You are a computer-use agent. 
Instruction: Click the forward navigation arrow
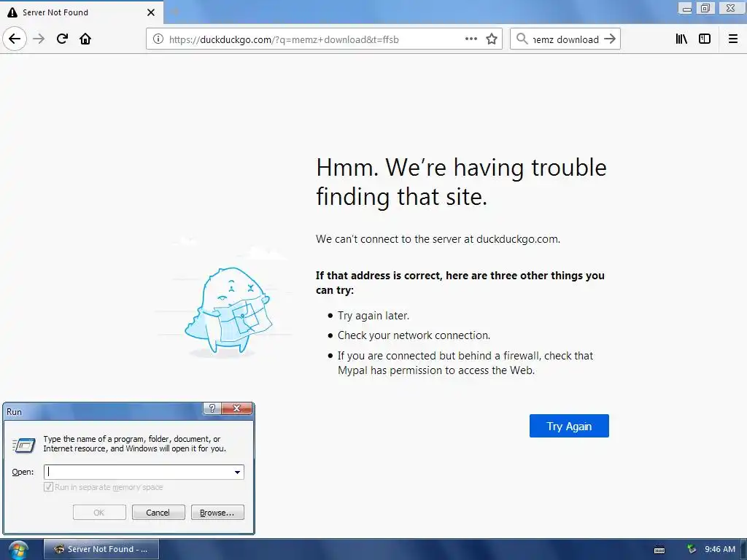point(39,39)
